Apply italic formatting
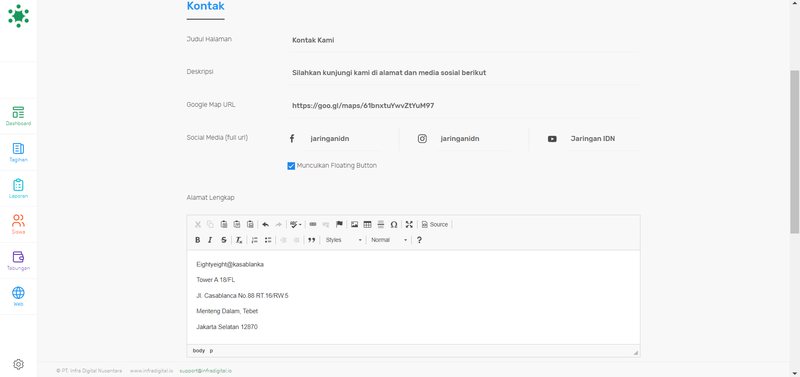The width and height of the screenshot is (800, 377). coord(210,240)
